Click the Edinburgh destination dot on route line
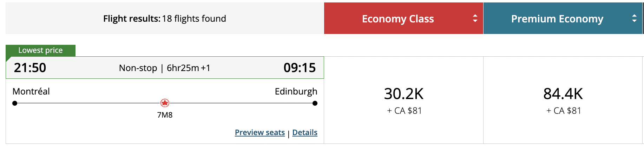Image resolution: width=644 pixels, height=147 pixels. (315, 103)
